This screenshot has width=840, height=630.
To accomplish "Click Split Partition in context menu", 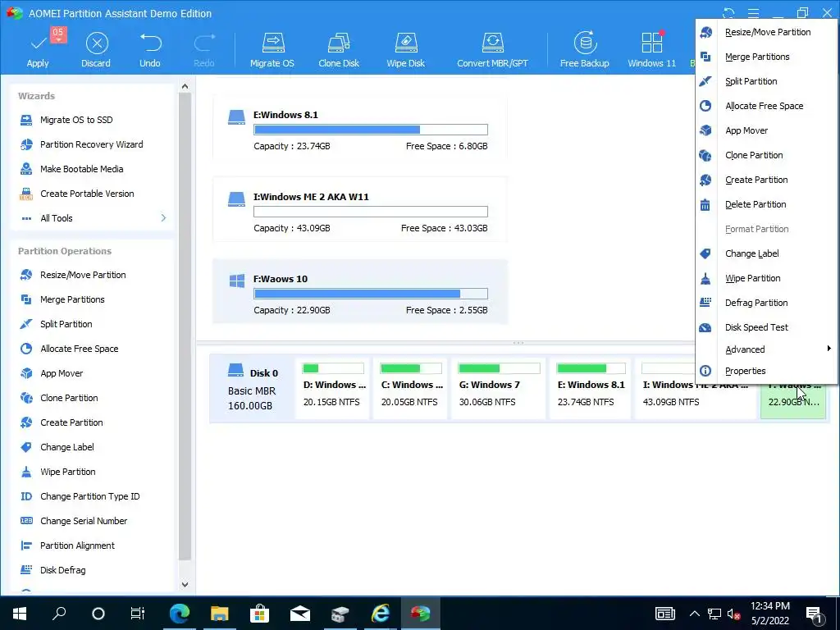I will point(767,81).
